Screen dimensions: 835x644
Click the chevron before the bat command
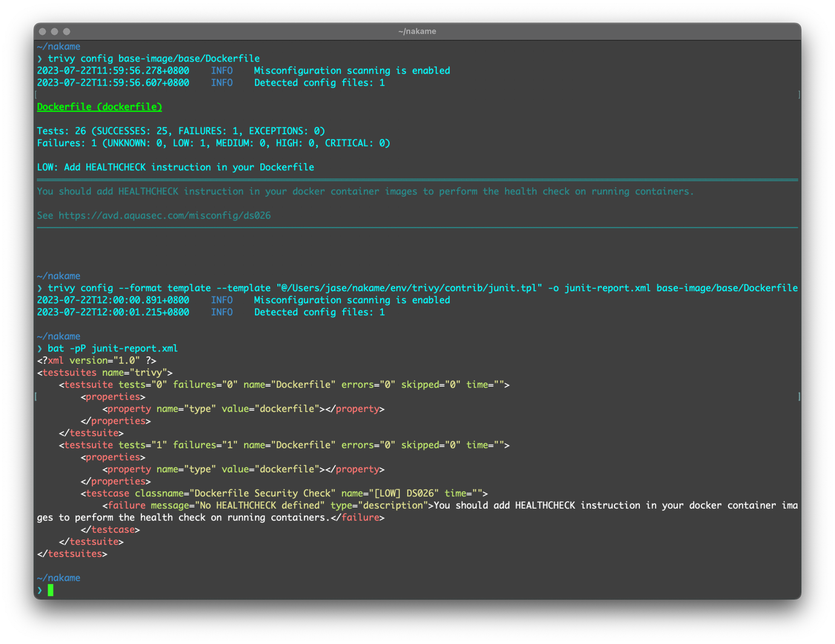click(40, 349)
